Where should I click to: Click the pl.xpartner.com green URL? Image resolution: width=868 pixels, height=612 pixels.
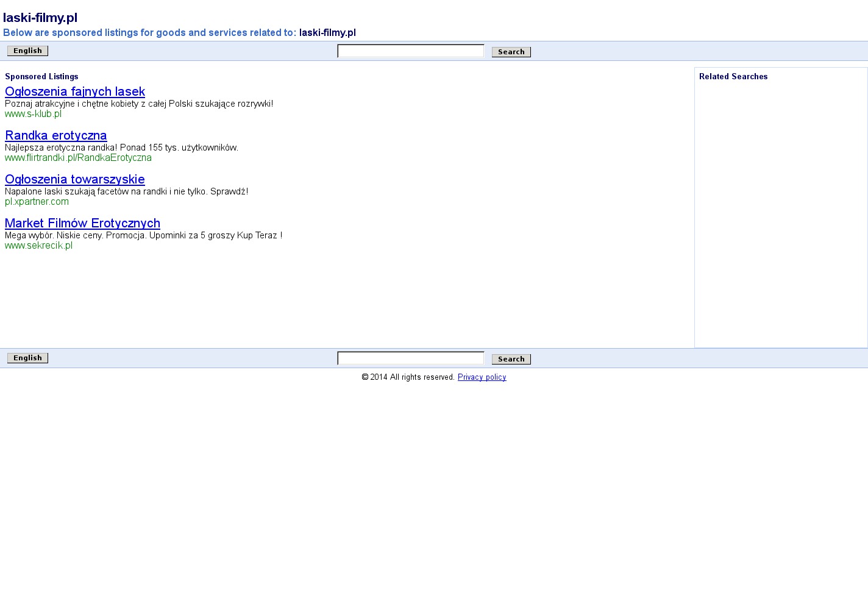(37, 202)
